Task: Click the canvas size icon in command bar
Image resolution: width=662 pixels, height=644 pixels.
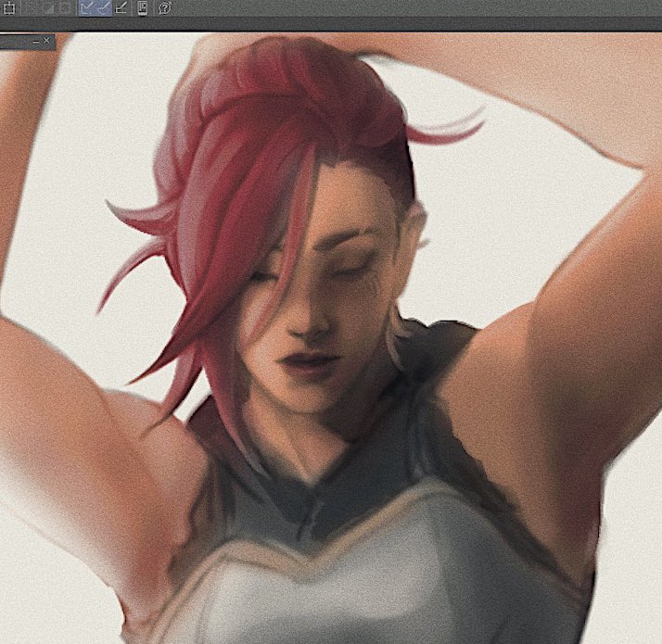Action: (x=9, y=8)
